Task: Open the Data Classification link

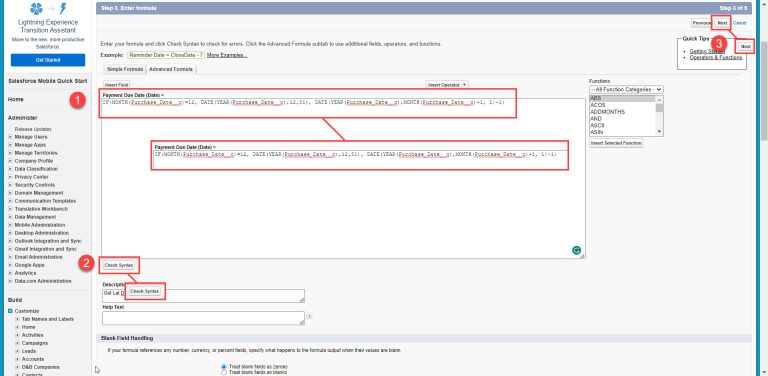Action: (36, 169)
